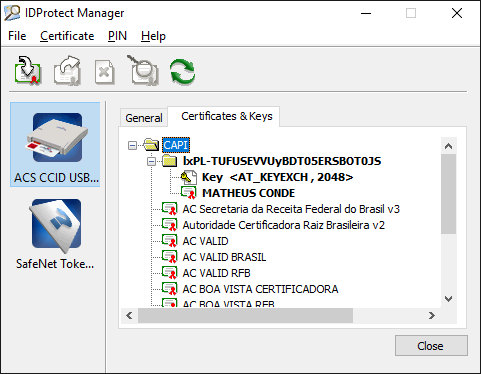481x374 pixels.
Task: Click the key icon next to AT_KEYEXCH
Action: tap(189, 177)
